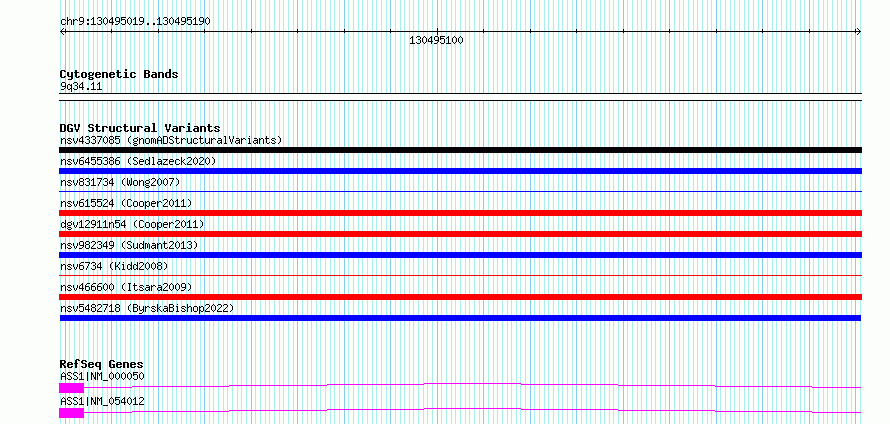Select the Cytogenetic Bands track title
890x424 pixels.
coord(119,74)
